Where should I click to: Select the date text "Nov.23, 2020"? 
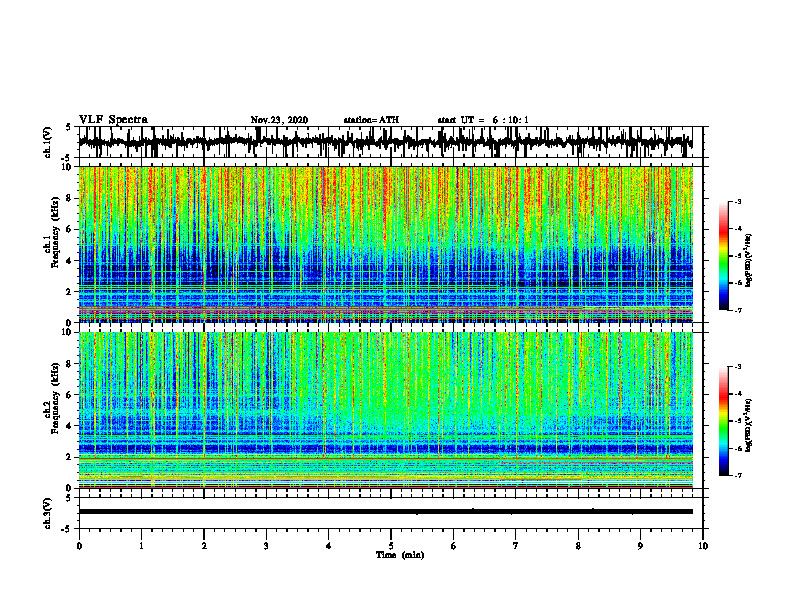[x=279, y=120]
